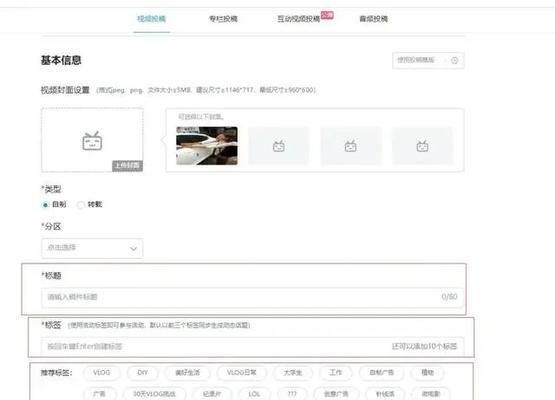Click the 上传封面 button
Viewport: 555px width, 400px height.
click(127, 166)
